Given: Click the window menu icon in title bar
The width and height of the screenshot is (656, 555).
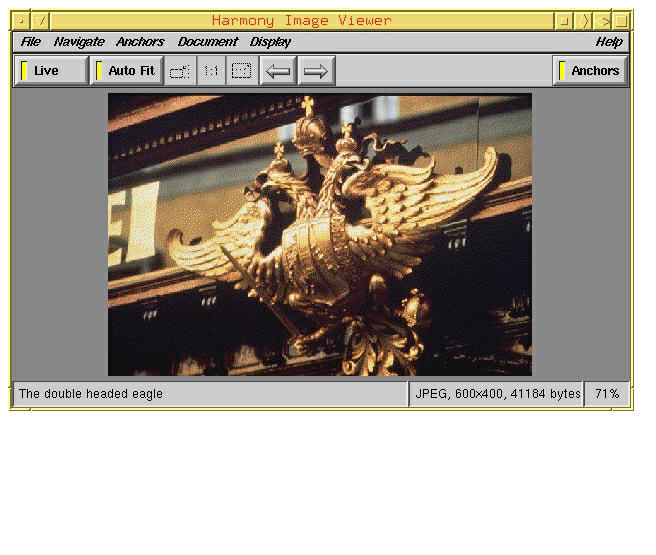Looking at the screenshot, I should point(22,20).
